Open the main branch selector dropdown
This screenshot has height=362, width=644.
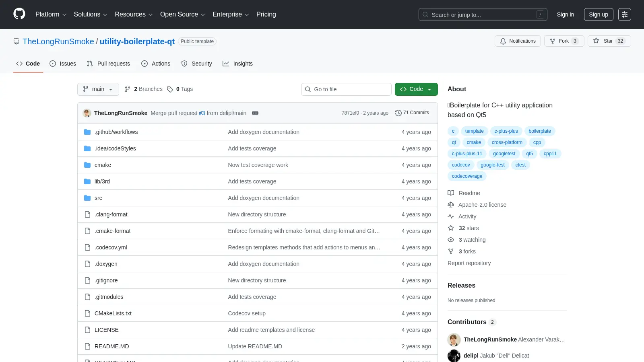coord(98,89)
